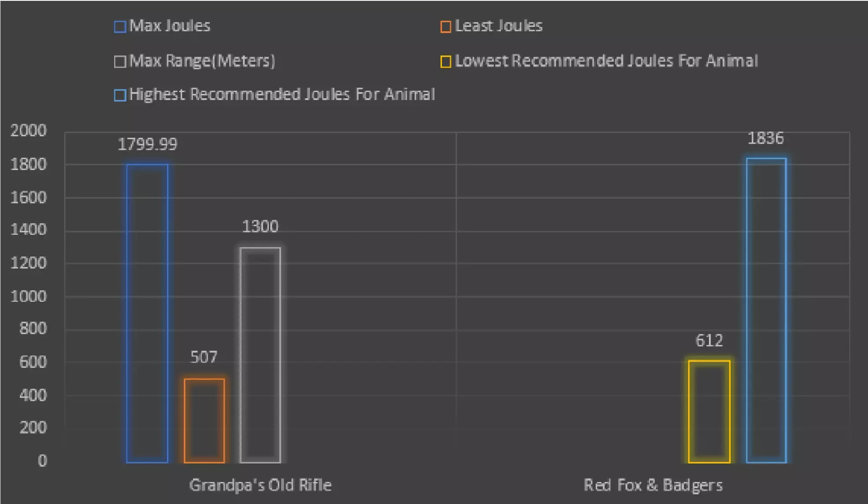This screenshot has height=504, width=868.
Task: Select the yellow Lowest Recommended Joules bar
Action: [709, 412]
